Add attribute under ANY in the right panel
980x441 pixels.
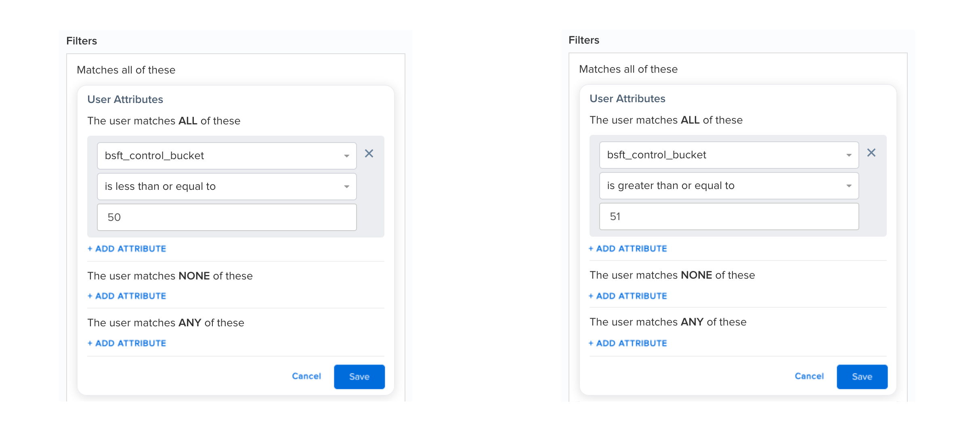pyautogui.click(x=628, y=343)
